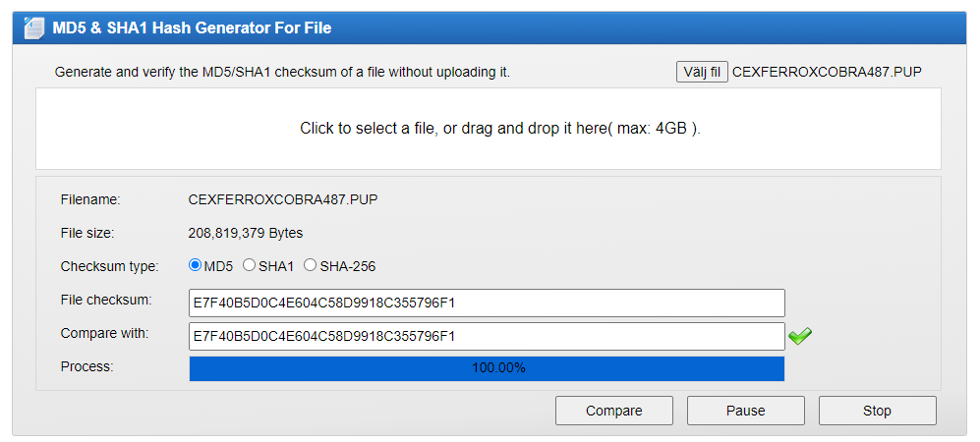Click the chosen filename next to Välj fil

click(x=827, y=72)
